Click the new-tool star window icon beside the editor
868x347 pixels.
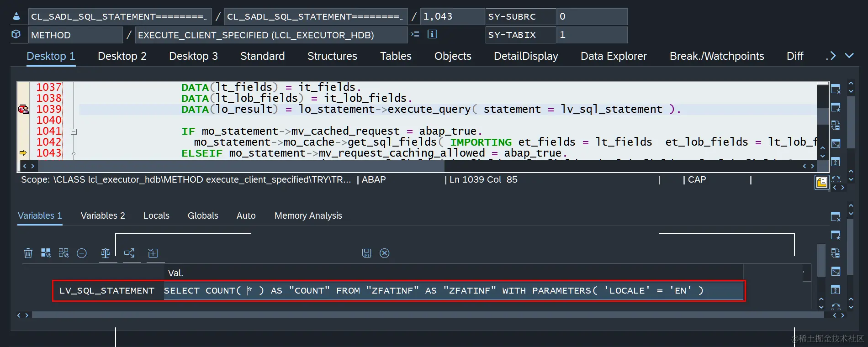pyautogui.click(x=836, y=107)
